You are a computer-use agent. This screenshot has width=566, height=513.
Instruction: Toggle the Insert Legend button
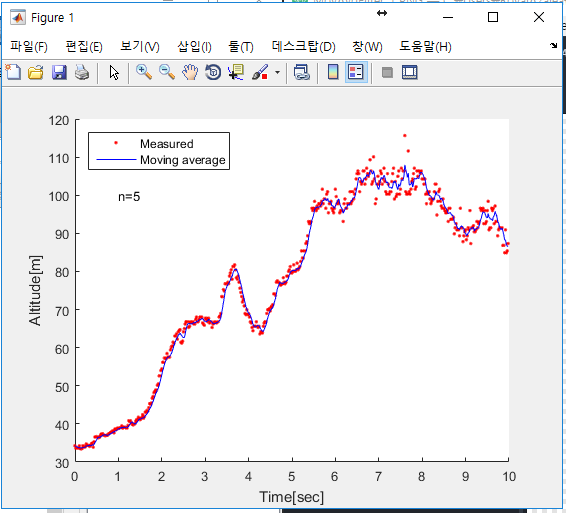point(356,72)
